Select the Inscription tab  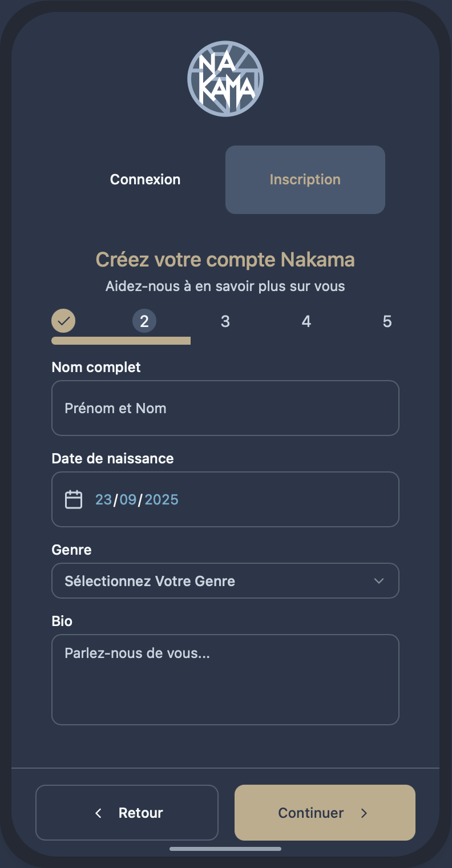pos(305,179)
